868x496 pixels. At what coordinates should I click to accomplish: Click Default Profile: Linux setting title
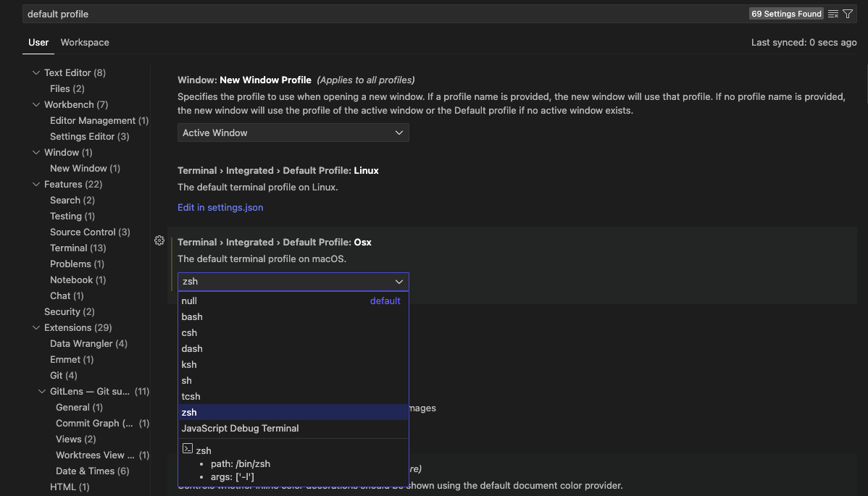[278, 171]
